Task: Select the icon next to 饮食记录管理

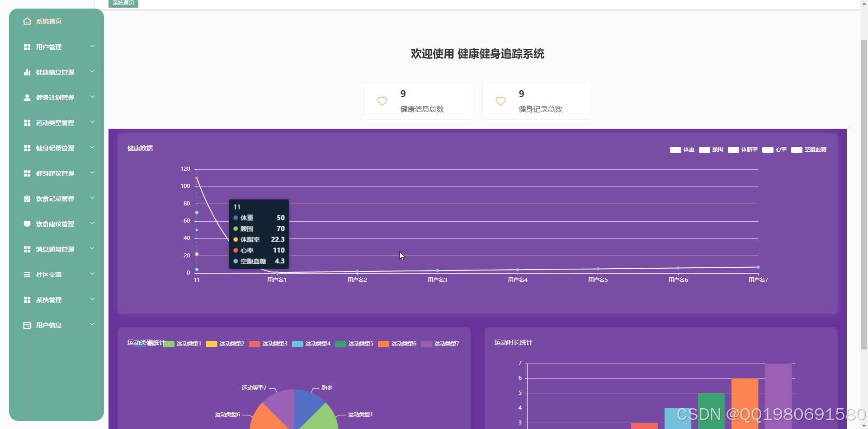Action: click(x=27, y=198)
